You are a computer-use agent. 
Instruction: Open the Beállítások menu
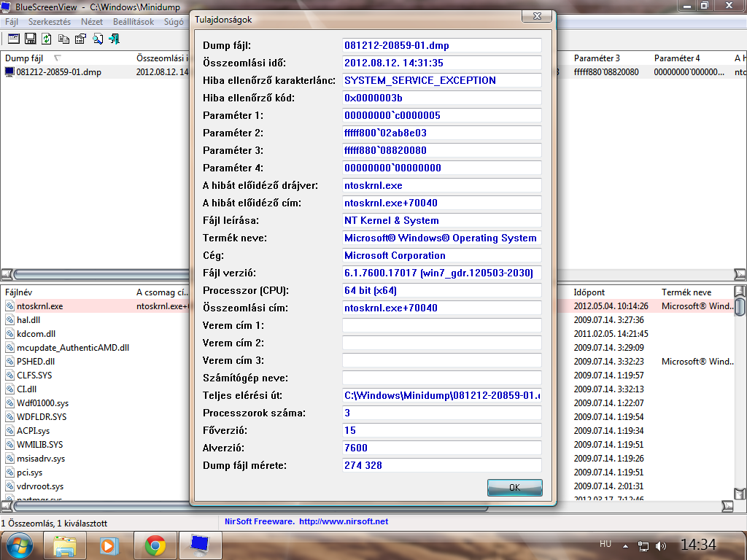click(133, 22)
